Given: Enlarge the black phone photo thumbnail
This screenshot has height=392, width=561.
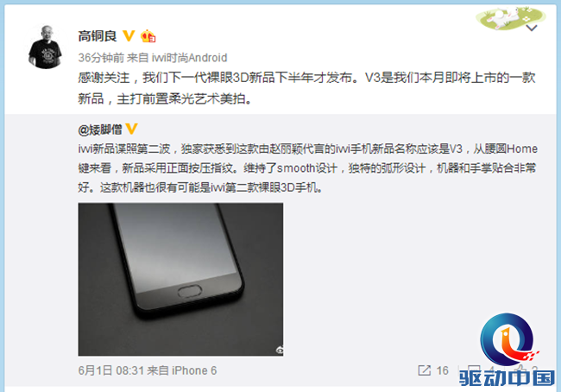Looking at the screenshot, I should tap(180, 279).
